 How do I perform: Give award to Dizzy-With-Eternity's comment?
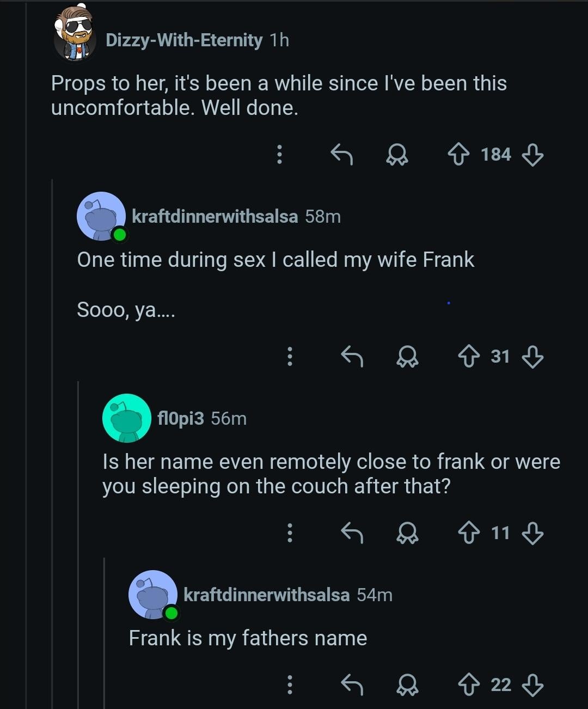coord(397,155)
